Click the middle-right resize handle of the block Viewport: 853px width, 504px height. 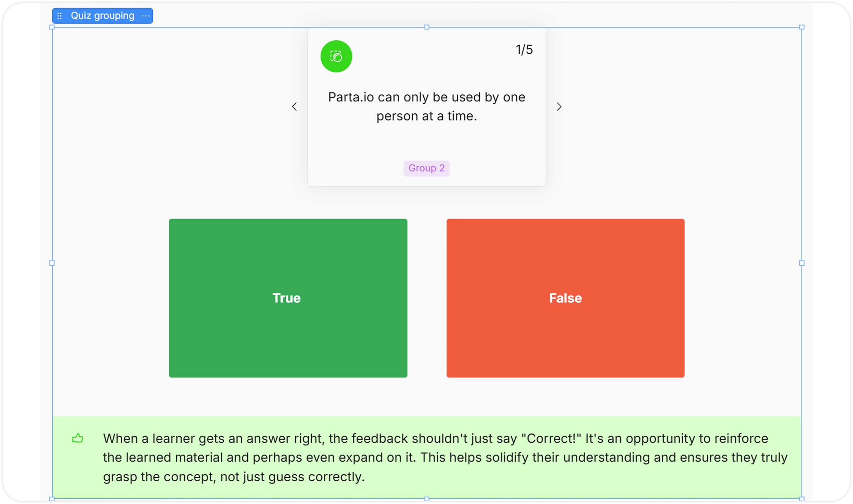[802, 263]
